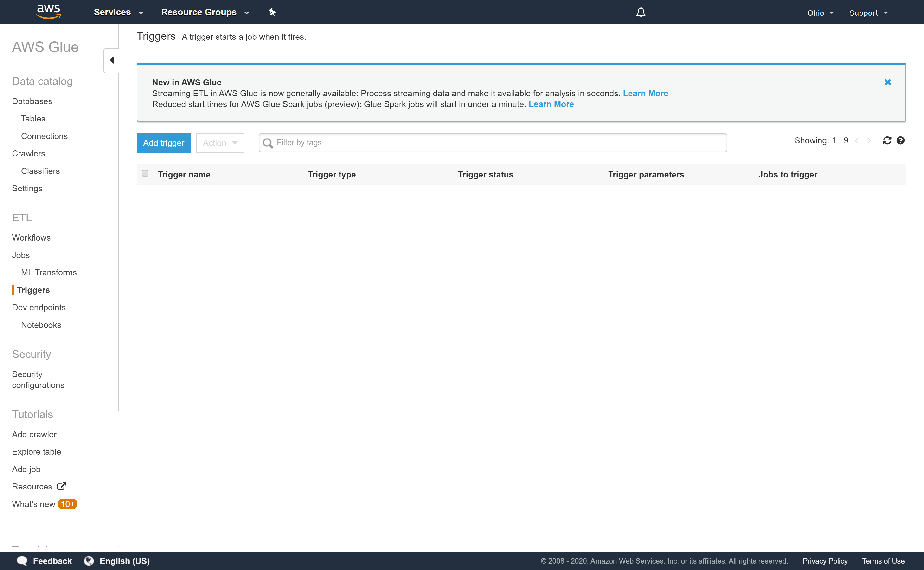Select all triggers via header checkbox
This screenshot has height=570, width=924.
145,173
